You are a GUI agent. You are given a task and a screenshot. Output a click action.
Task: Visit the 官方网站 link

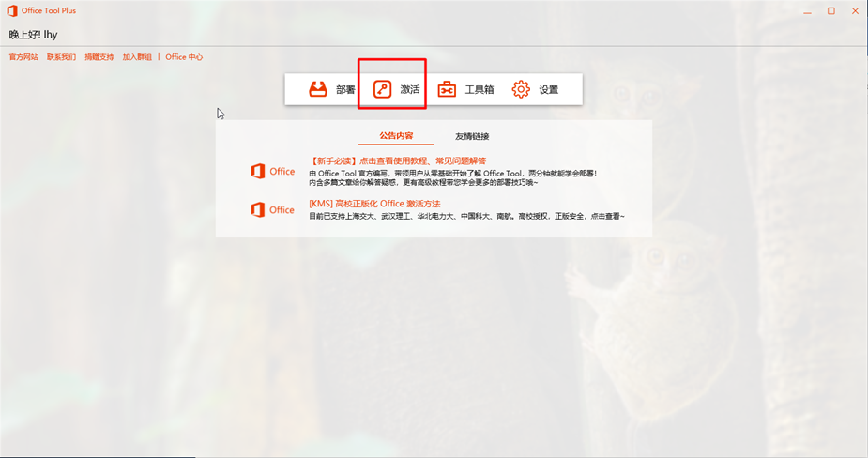tap(23, 57)
